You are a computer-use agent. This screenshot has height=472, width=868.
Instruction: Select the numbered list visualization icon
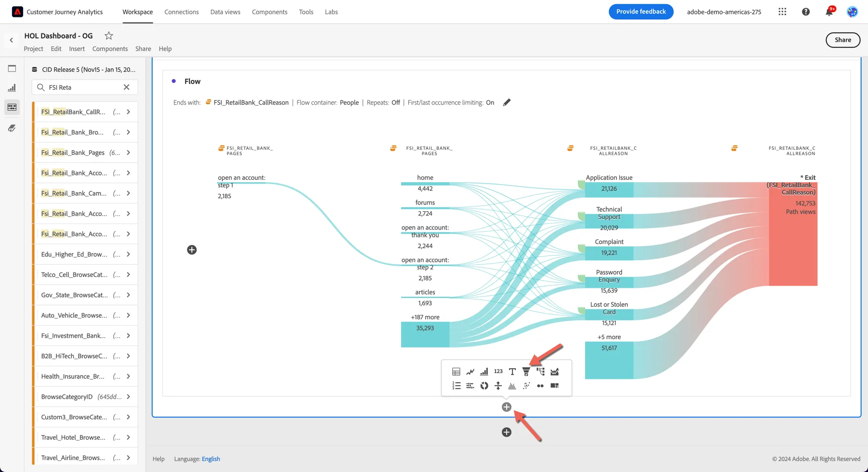456,386
